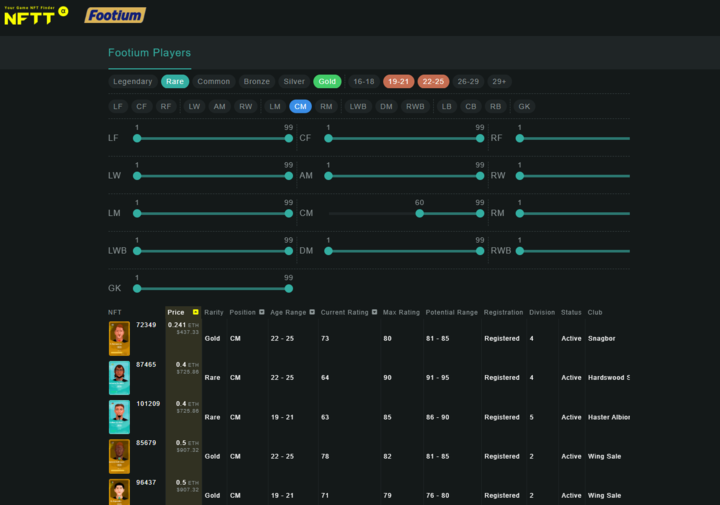Click the 0.241 ETH price cell

click(x=183, y=328)
